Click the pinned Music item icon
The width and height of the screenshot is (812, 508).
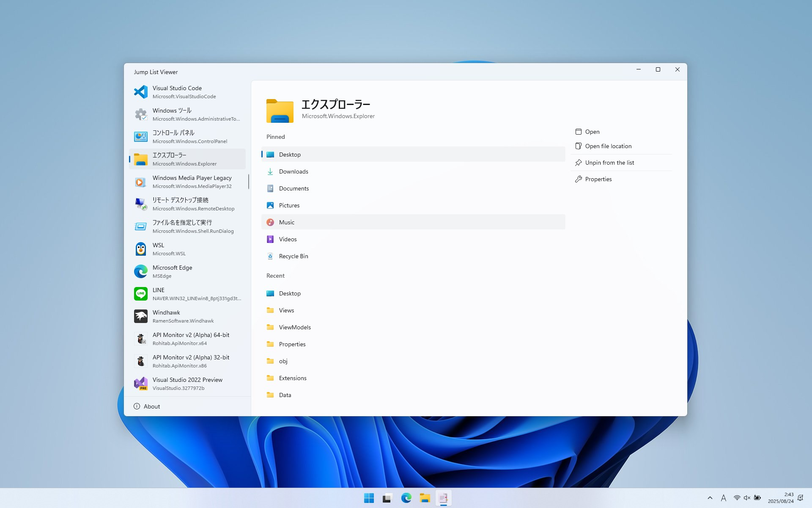[x=270, y=222]
